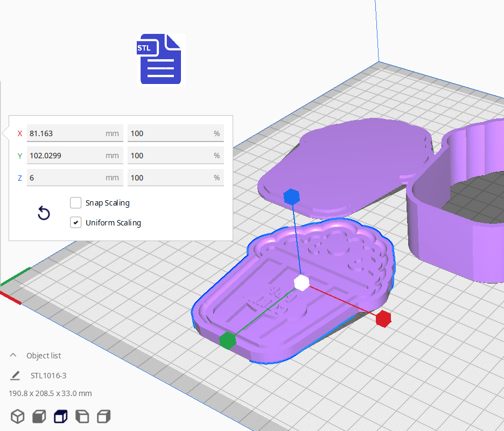
Task: Click the Z dimension mm field
Action: click(x=65, y=178)
